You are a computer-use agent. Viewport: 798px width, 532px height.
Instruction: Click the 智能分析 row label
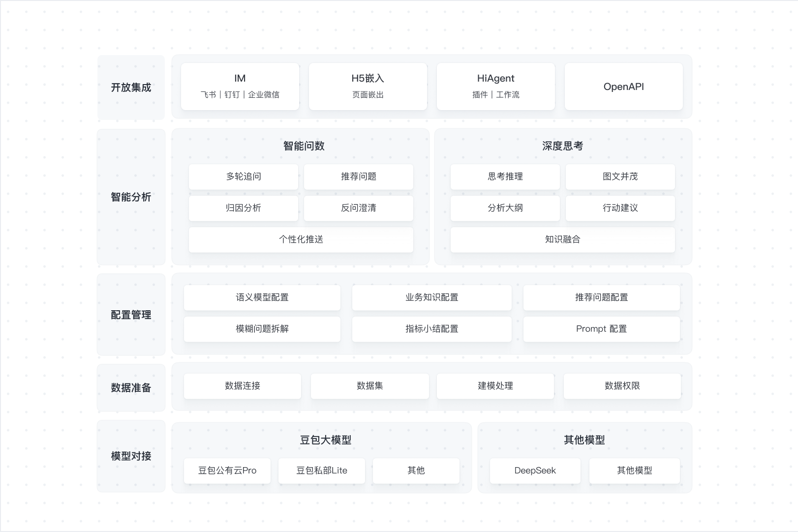[x=131, y=197]
